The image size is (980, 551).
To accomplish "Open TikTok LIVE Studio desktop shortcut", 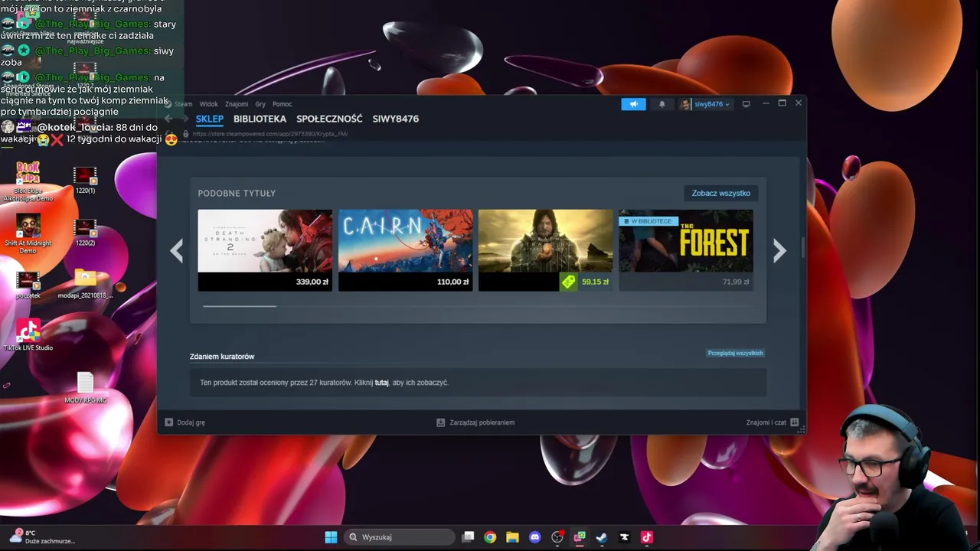I will pos(28,335).
